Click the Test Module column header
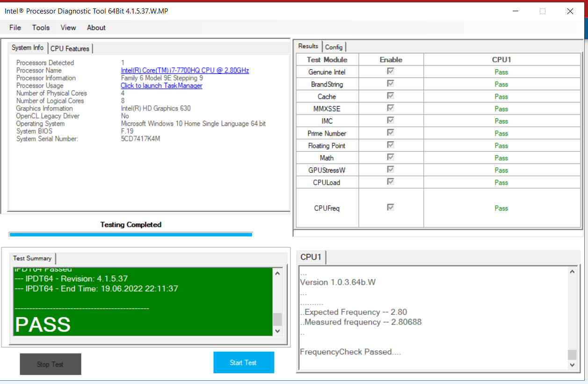Image resolution: width=588 pixels, height=384 pixels. (x=327, y=59)
